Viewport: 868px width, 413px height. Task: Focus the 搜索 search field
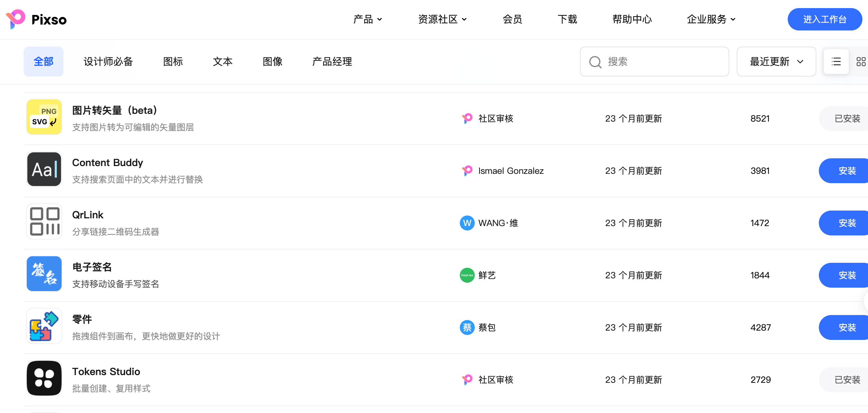654,62
